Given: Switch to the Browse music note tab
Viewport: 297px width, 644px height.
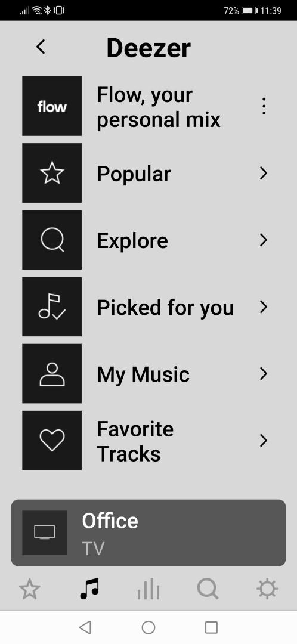Looking at the screenshot, I should [89, 589].
